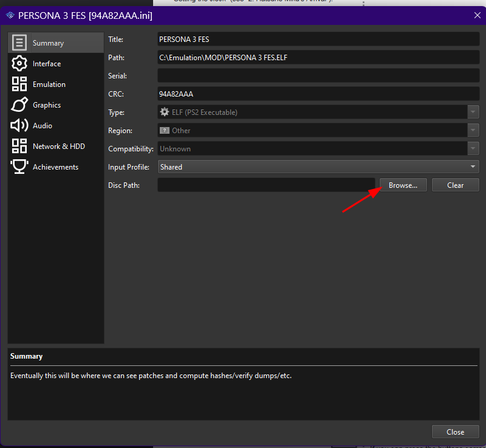This screenshot has height=448, width=486.
Task: Open Interface settings gear icon
Action: 19,64
